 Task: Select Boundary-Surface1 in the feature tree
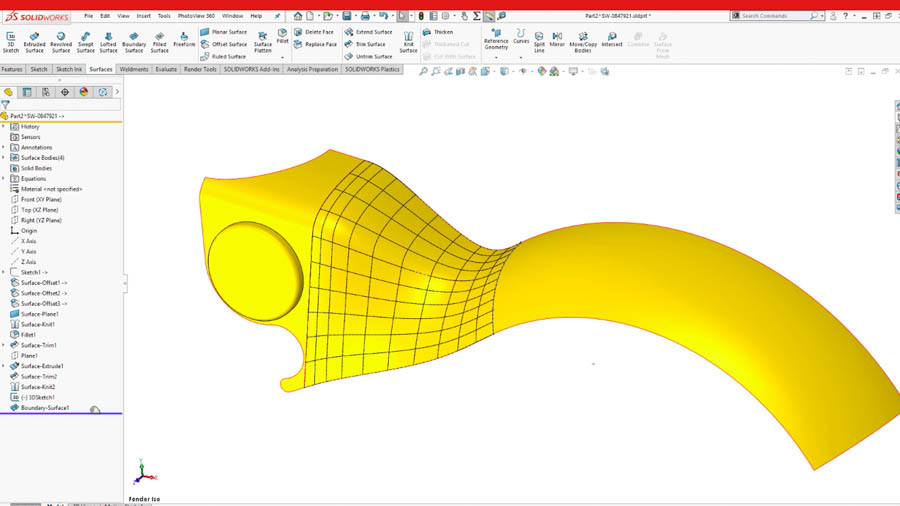click(x=45, y=408)
